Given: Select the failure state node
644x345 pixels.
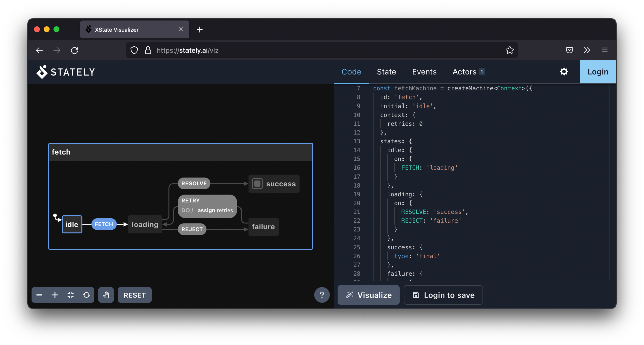Looking at the screenshot, I should tap(263, 227).
